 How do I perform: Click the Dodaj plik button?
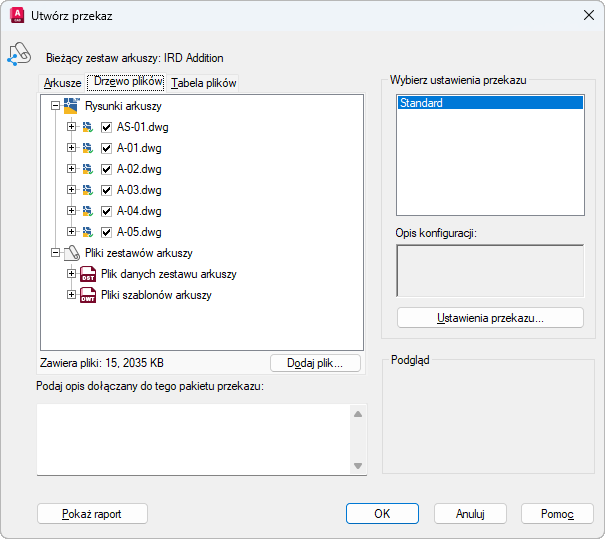pos(315,363)
